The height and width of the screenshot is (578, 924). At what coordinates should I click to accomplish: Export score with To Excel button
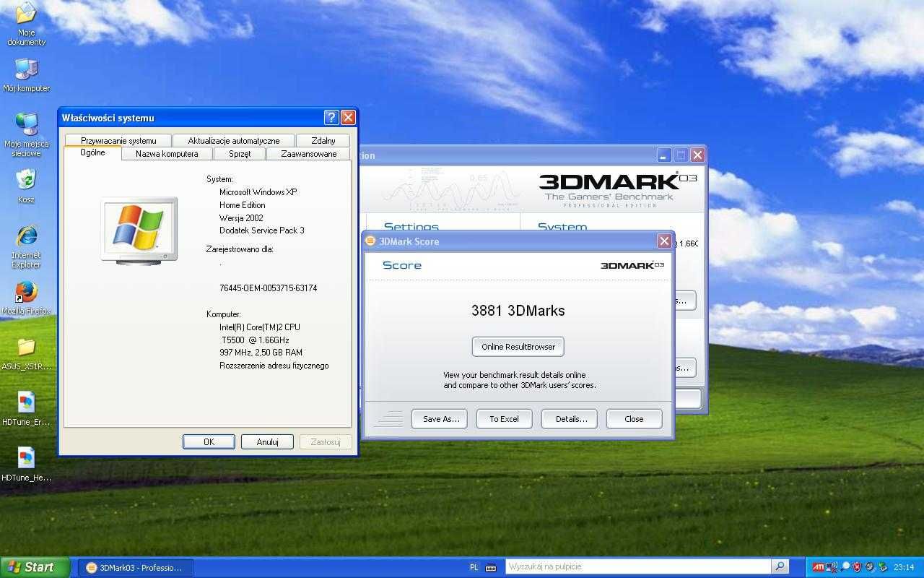pos(504,418)
